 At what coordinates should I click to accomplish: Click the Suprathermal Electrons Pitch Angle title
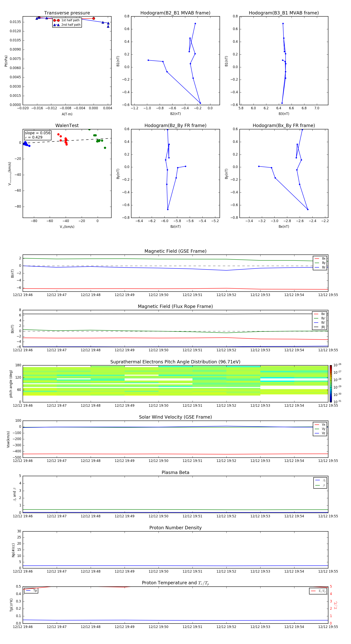point(175,362)
